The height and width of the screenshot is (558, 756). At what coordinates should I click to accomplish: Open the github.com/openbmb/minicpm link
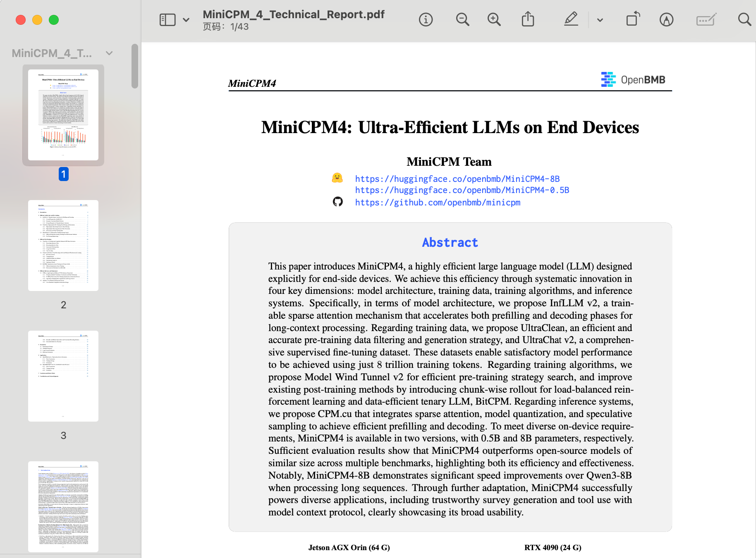[x=438, y=203]
